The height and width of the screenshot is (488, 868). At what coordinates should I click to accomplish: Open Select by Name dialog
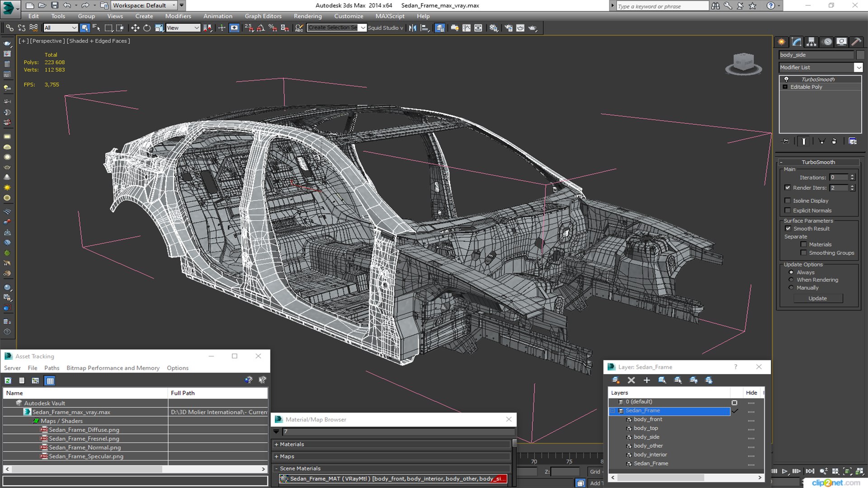pyautogui.click(x=96, y=28)
